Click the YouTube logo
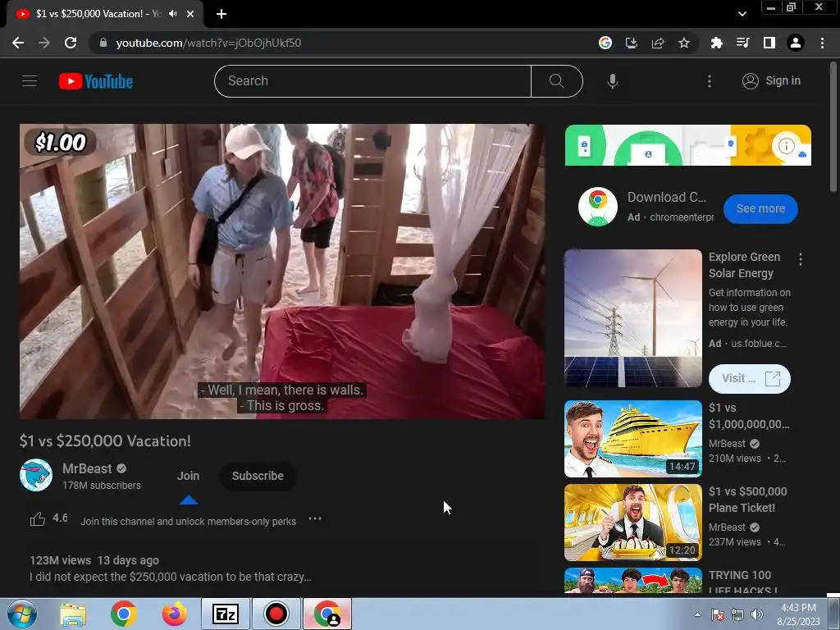This screenshot has height=630, width=840. coord(96,81)
